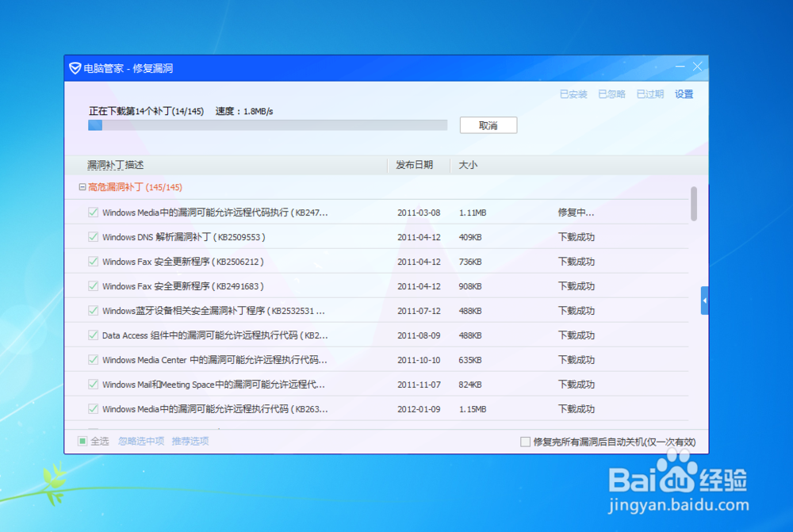The image size is (793, 532).
Task: Uncheck Windows蓝牙设备 patch checkbox
Action: [93, 311]
